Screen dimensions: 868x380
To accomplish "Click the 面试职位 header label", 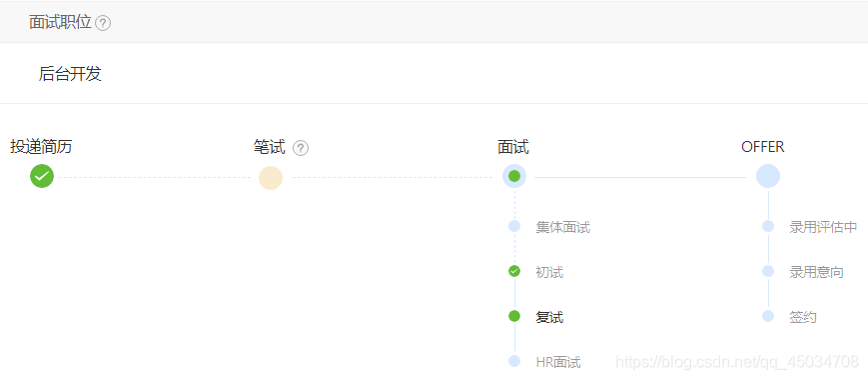I will point(60,22).
